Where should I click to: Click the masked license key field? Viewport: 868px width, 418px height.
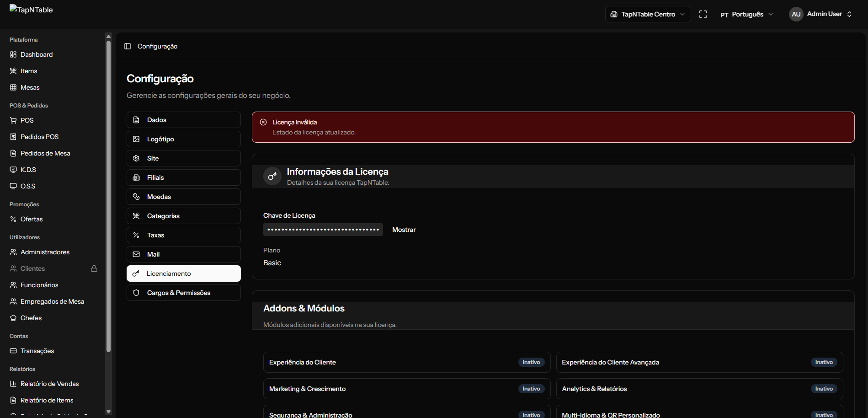323,230
